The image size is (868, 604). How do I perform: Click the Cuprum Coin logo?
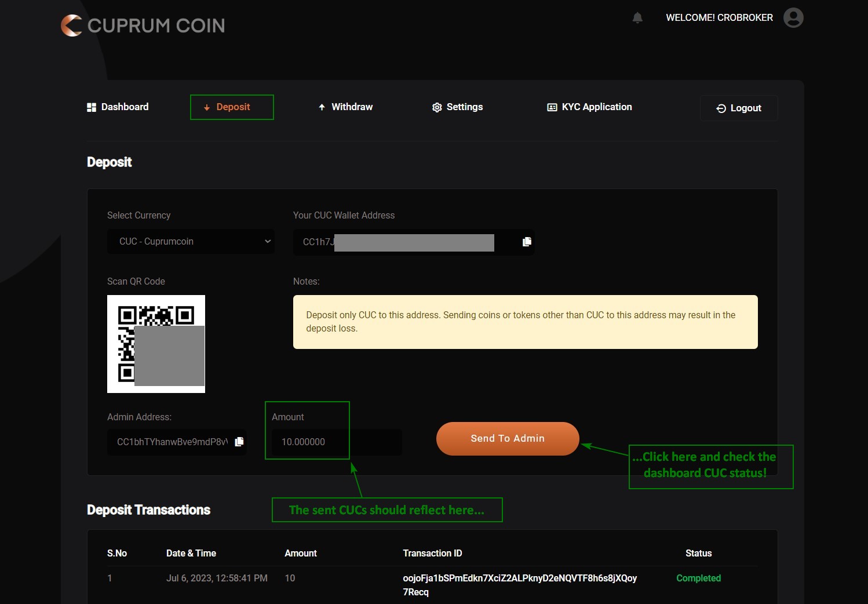click(143, 26)
